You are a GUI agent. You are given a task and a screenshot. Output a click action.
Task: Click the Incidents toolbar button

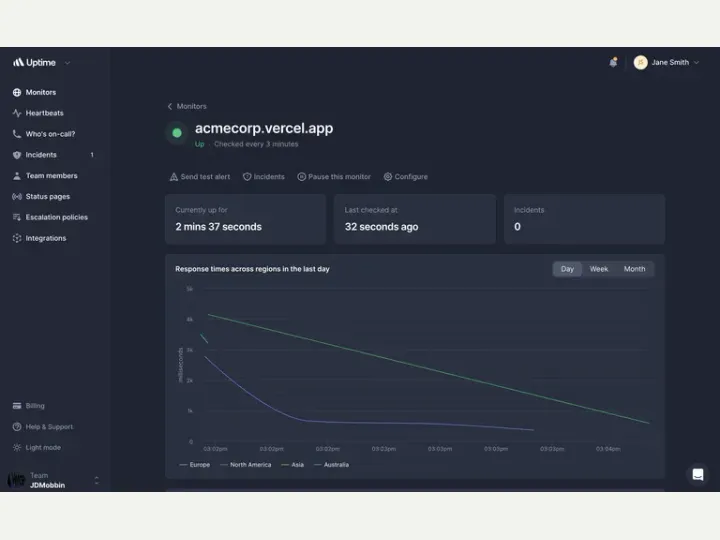point(264,177)
